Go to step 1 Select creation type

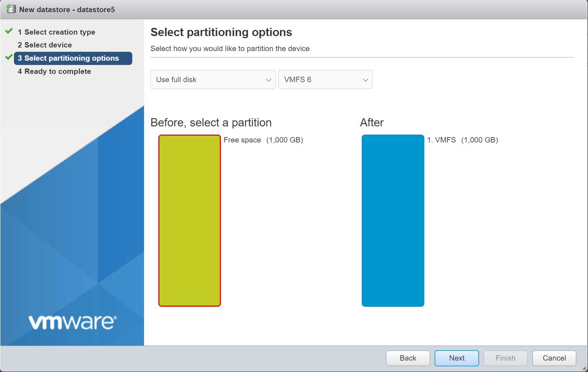coord(56,32)
